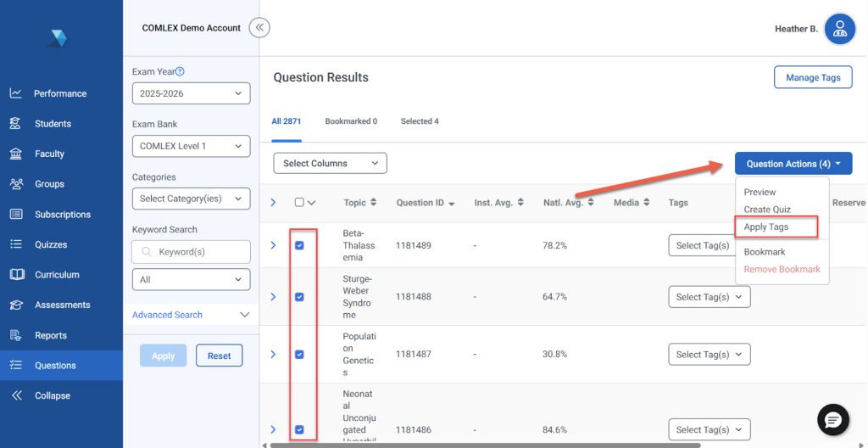
Task: Switch to the Bookmarked 0 tab
Action: tap(351, 121)
